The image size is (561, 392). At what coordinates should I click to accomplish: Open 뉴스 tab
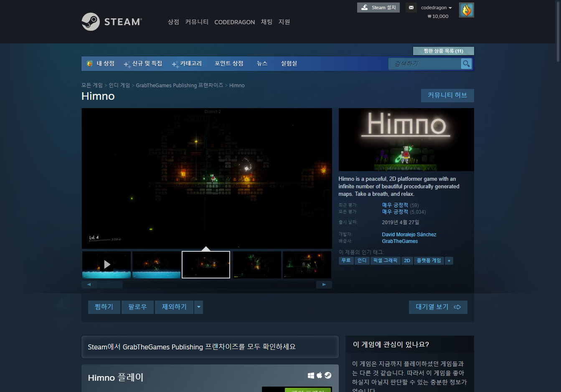click(x=262, y=63)
